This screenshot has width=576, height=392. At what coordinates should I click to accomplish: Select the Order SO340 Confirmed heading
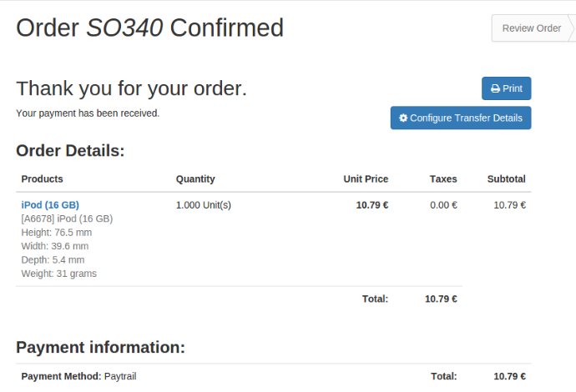[x=150, y=28]
